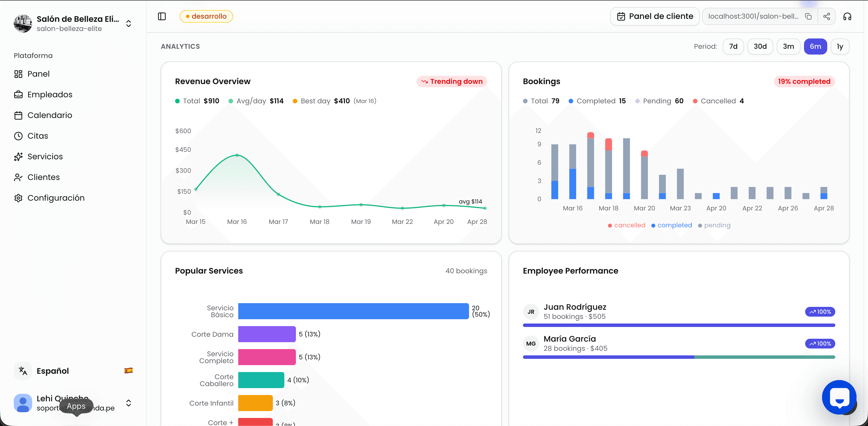The width and height of the screenshot is (868, 426).
Task: Select the 7d period option
Action: [x=733, y=47]
